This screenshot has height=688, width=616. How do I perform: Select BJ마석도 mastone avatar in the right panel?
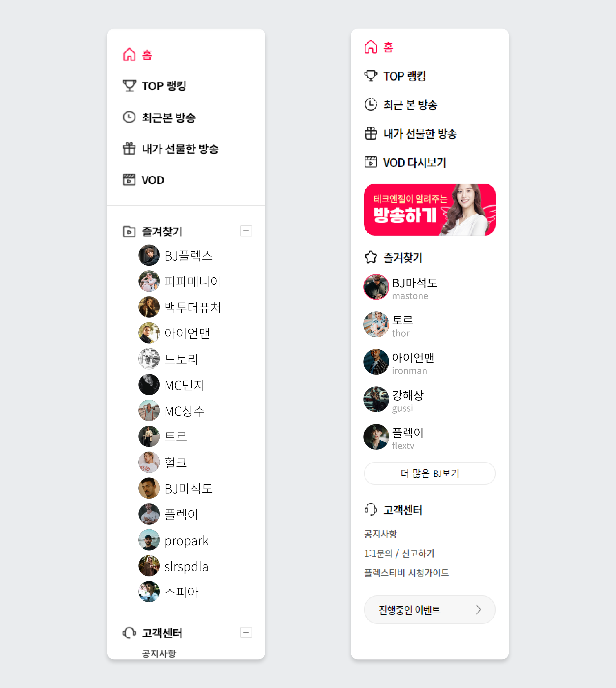click(x=376, y=287)
